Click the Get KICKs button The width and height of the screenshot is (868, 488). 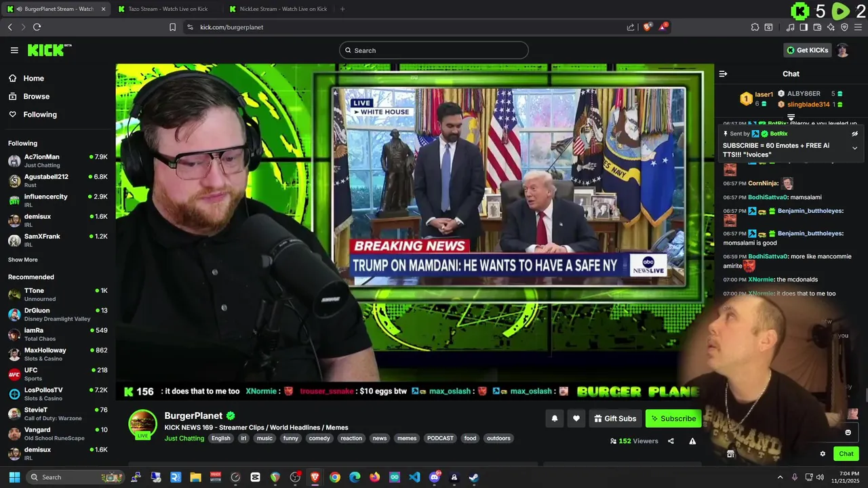click(807, 50)
